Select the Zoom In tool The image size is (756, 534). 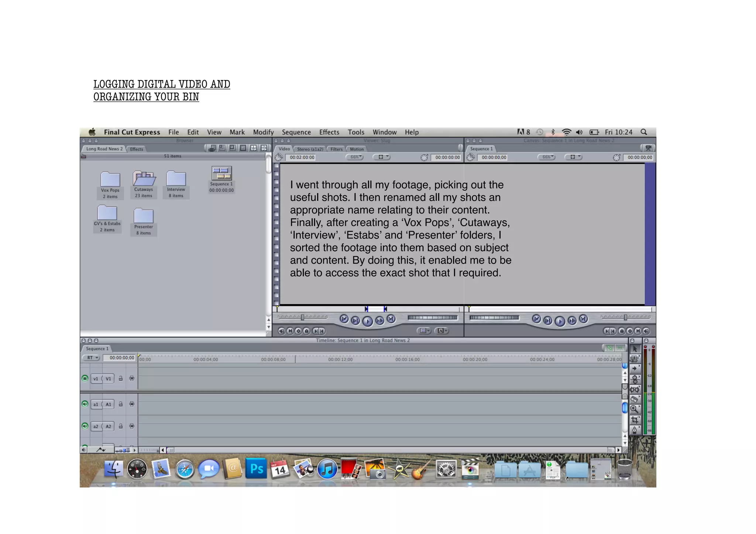coord(634,409)
